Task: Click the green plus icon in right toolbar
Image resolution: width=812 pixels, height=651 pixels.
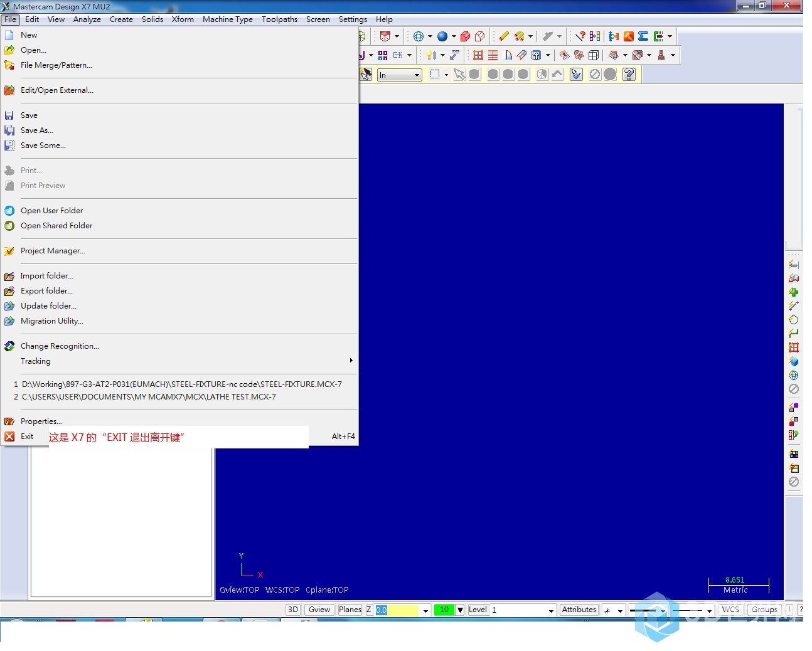Action: pos(794,292)
